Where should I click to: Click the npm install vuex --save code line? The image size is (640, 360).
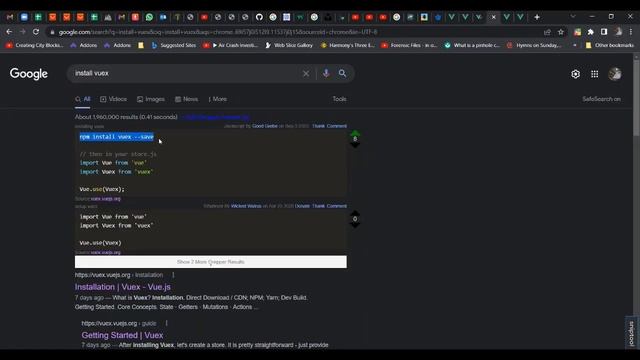(117, 137)
